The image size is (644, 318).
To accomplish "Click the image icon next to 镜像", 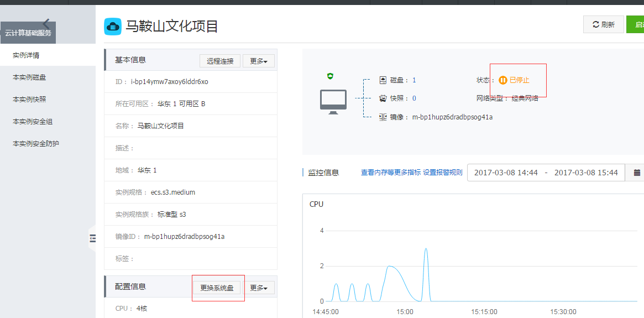I will tap(383, 117).
